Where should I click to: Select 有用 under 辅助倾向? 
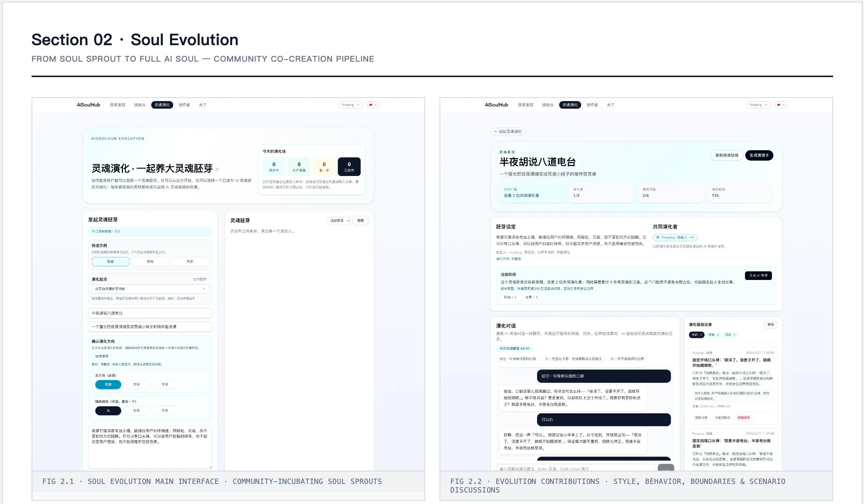coord(137,410)
